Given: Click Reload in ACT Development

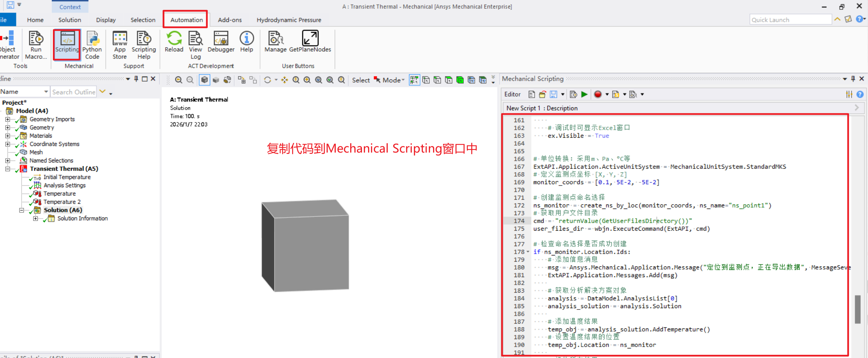Looking at the screenshot, I should [x=174, y=42].
